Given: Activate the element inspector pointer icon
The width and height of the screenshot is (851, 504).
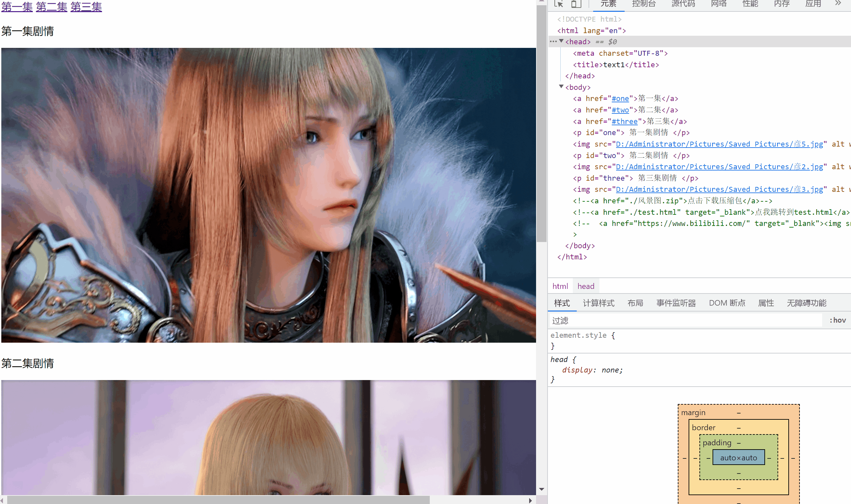Looking at the screenshot, I should coord(558,4).
